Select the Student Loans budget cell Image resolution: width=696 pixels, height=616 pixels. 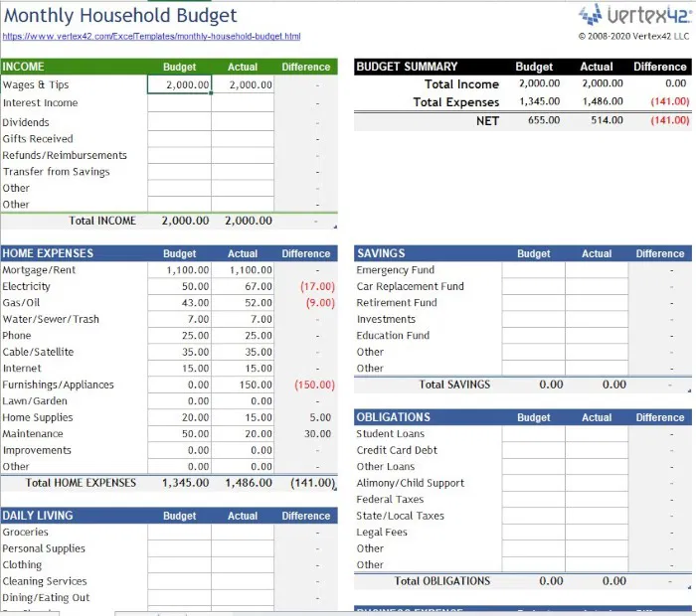tap(534, 434)
